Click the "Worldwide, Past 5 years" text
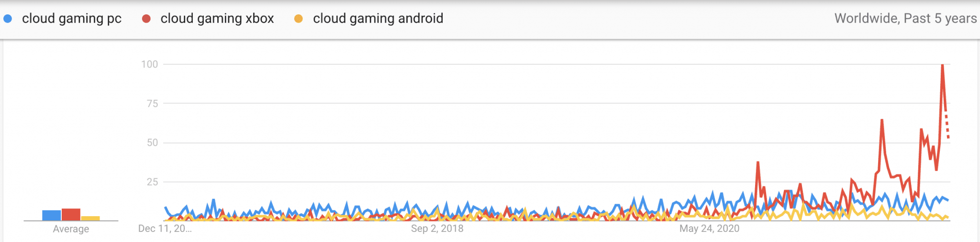The image size is (980, 242). click(x=905, y=19)
